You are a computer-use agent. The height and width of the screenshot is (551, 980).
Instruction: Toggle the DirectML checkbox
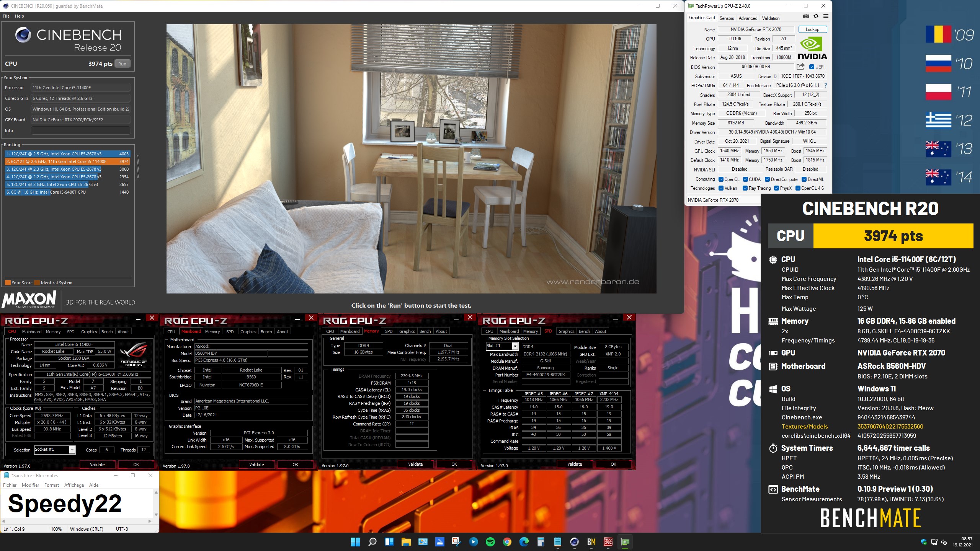coord(804,179)
